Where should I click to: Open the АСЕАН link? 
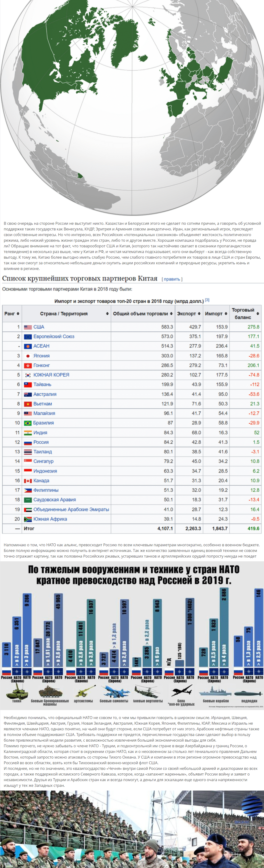[41, 346]
